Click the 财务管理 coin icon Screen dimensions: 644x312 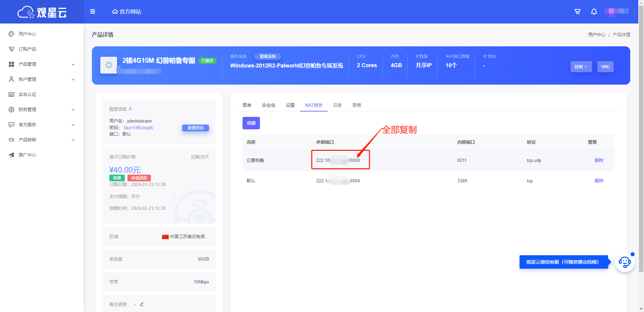[x=11, y=109]
